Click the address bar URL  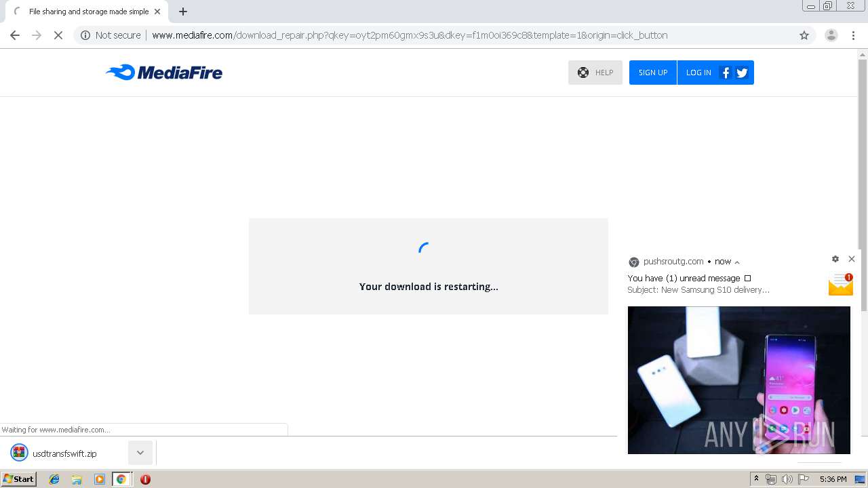(x=410, y=35)
